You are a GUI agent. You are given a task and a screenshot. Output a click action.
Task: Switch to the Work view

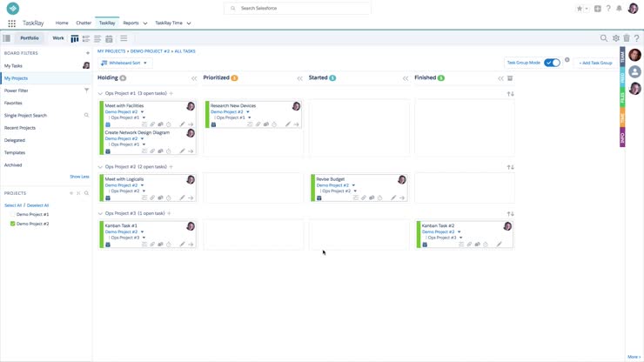pyautogui.click(x=58, y=37)
